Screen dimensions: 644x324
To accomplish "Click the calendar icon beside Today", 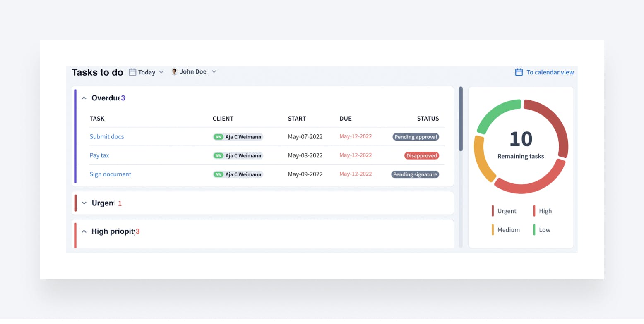I will point(132,72).
